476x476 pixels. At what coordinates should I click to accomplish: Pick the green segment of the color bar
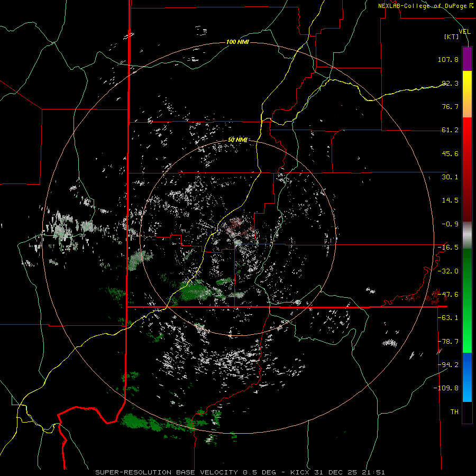467,301
